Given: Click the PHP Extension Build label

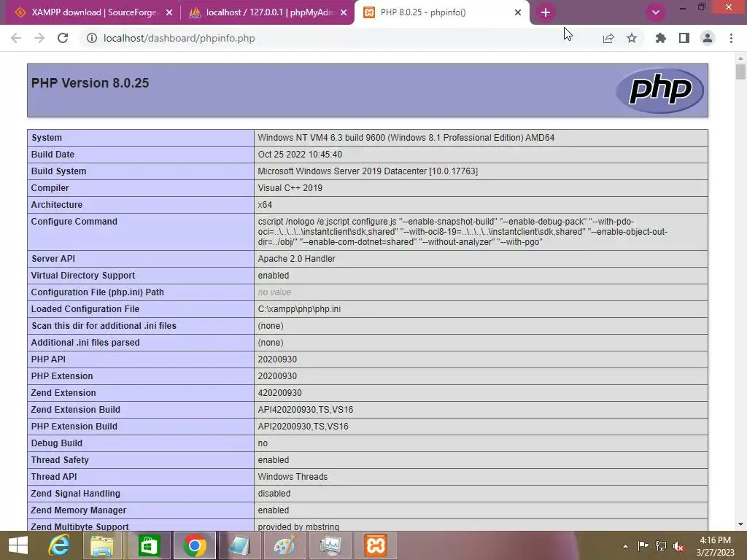Looking at the screenshot, I should click(74, 426).
